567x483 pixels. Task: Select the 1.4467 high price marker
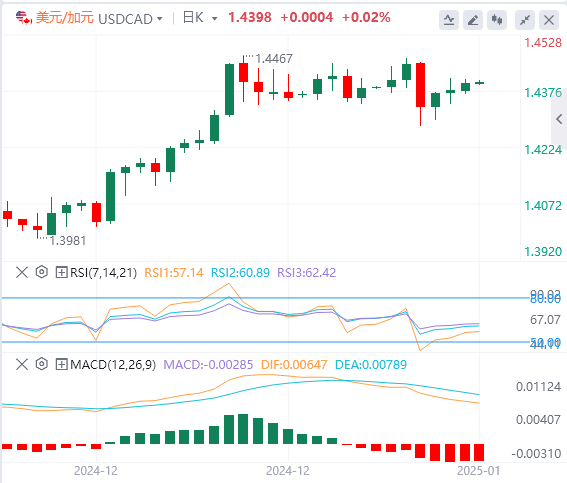point(274,59)
